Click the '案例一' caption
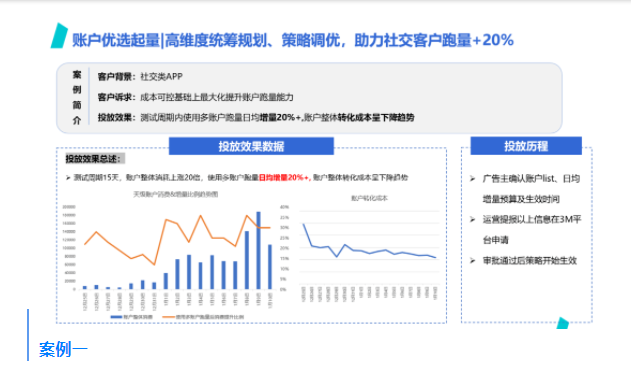631x374 pixels. coord(63,349)
